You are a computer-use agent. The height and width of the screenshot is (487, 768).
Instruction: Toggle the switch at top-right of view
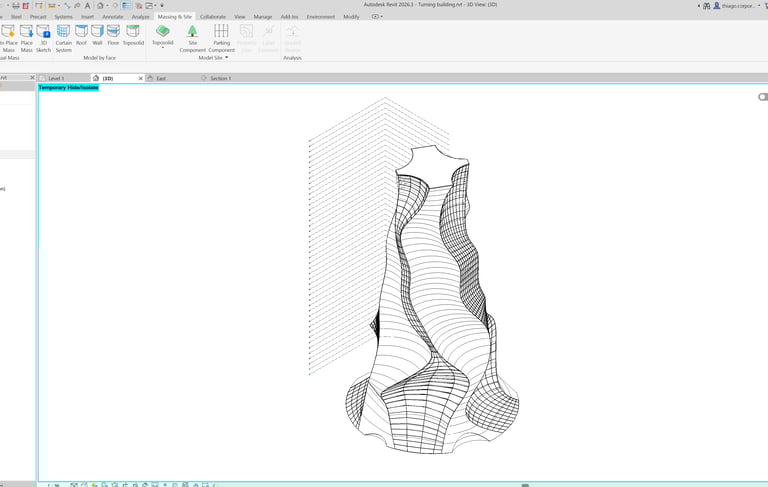tap(763, 97)
